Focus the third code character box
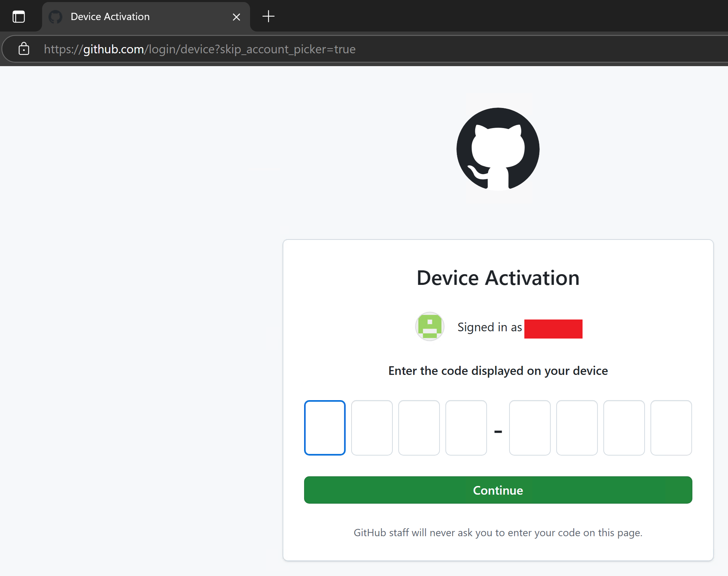The height and width of the screenshot is (576, 728). tap(419, 427)
